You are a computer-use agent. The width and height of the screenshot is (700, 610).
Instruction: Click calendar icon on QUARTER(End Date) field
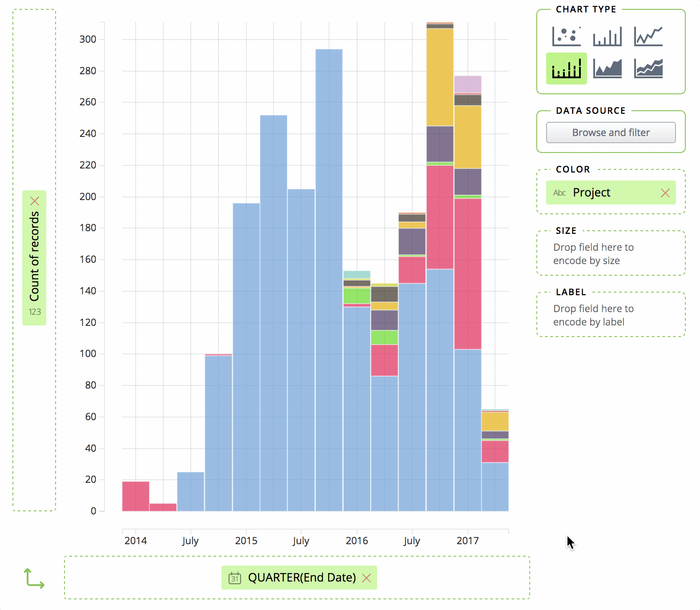coord(235,578)
